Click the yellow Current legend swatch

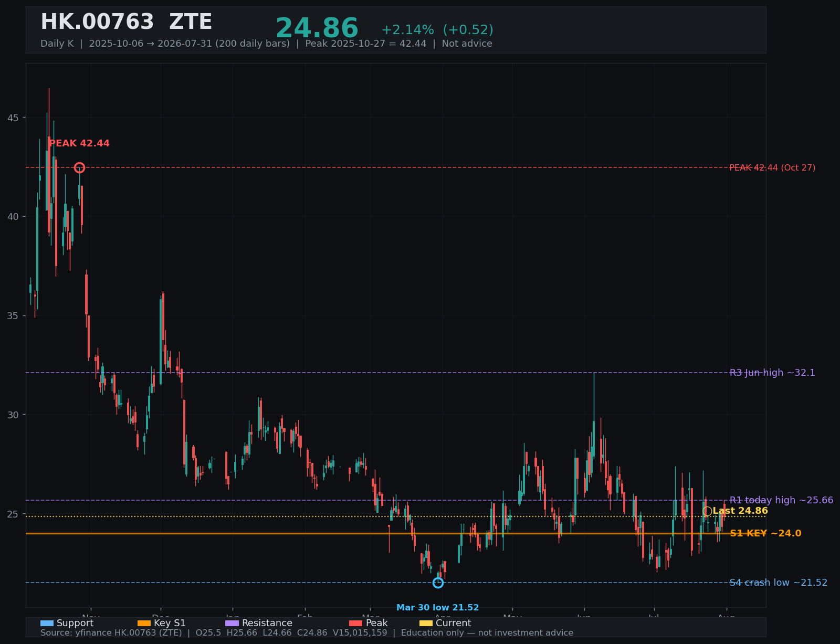426,623
